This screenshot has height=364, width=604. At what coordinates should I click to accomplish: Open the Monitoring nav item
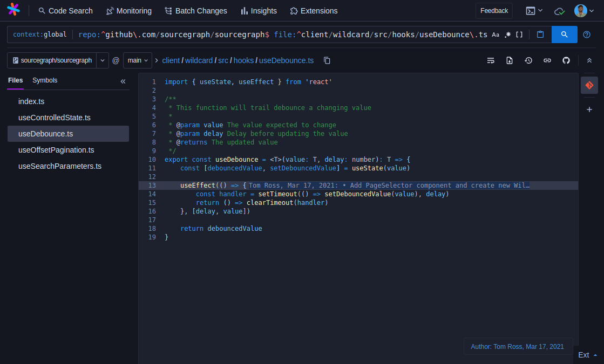pyautogui.click(x=128, y=11)
